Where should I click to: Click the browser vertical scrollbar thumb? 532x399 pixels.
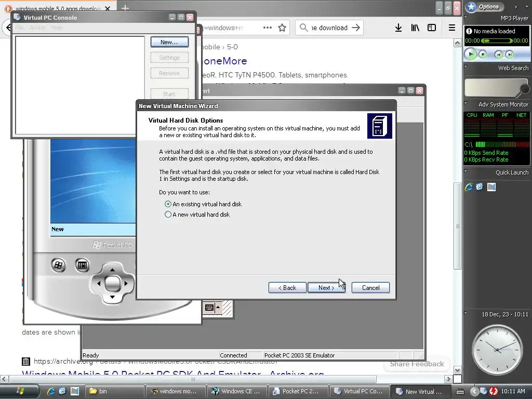click(457, 225)
